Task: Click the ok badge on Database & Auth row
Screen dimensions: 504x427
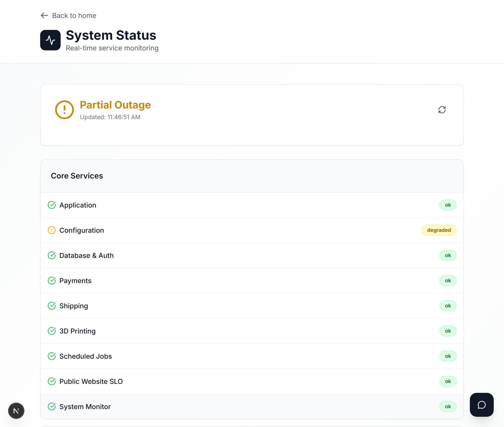Action: (x=448, y=255)
